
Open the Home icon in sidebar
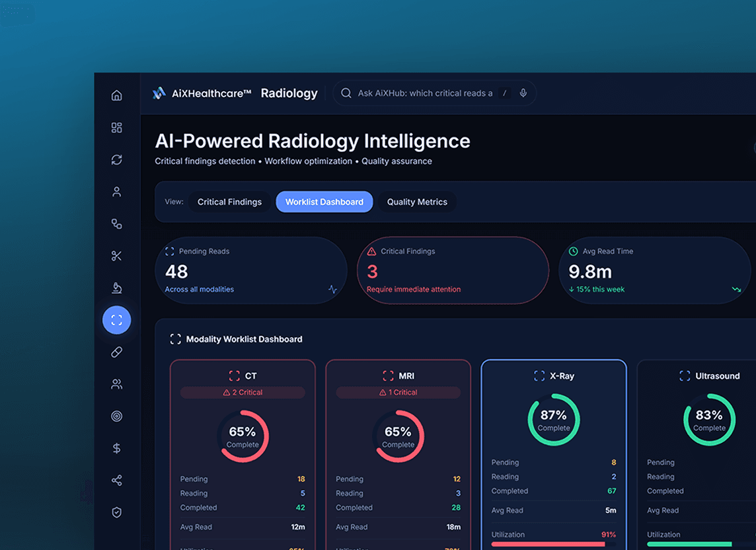[117, 96]
